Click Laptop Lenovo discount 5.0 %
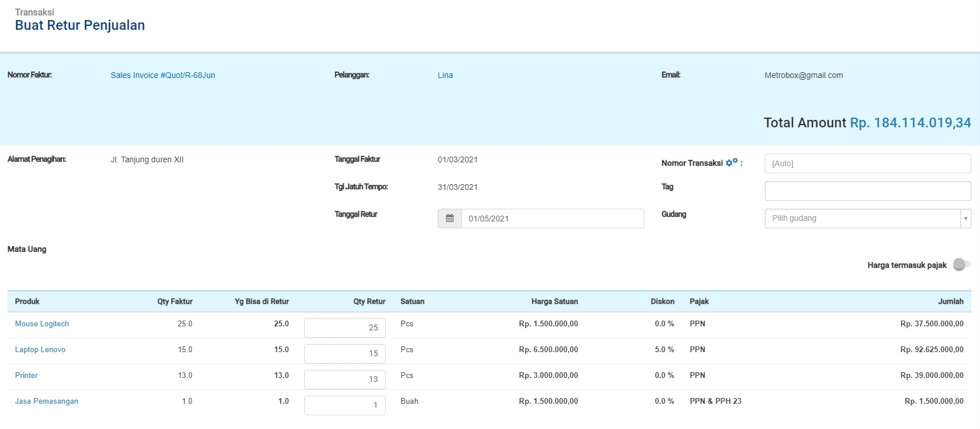Image resolution: width=980 pixels, height=429 pixels. (664, 350)
